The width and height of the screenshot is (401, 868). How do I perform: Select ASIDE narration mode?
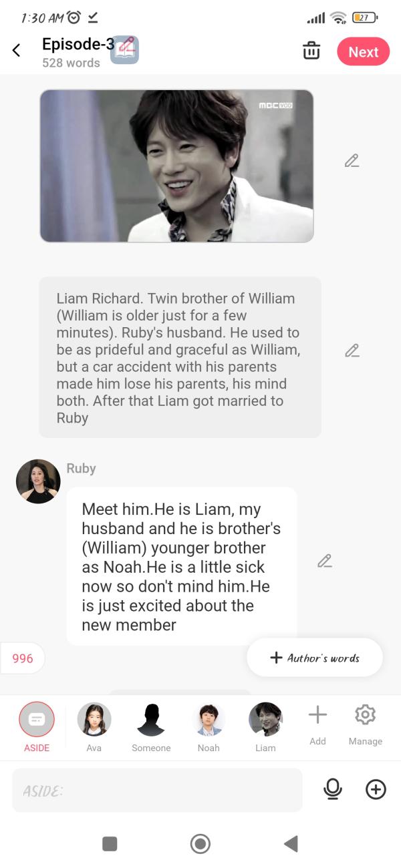(x=37, y=727)
